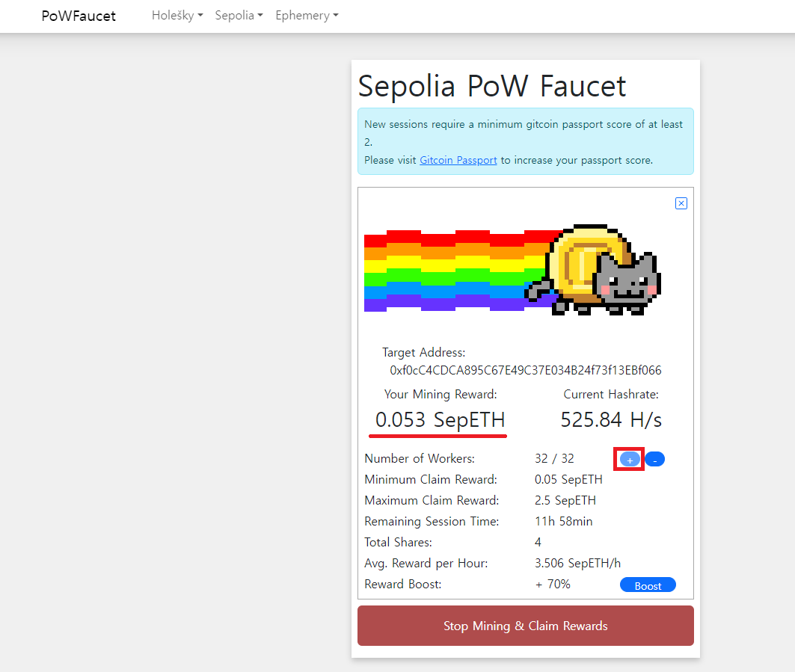The image size is (795, 672).
Task: Click the nyan cat coin image
Action: click(x=512, y=270)
